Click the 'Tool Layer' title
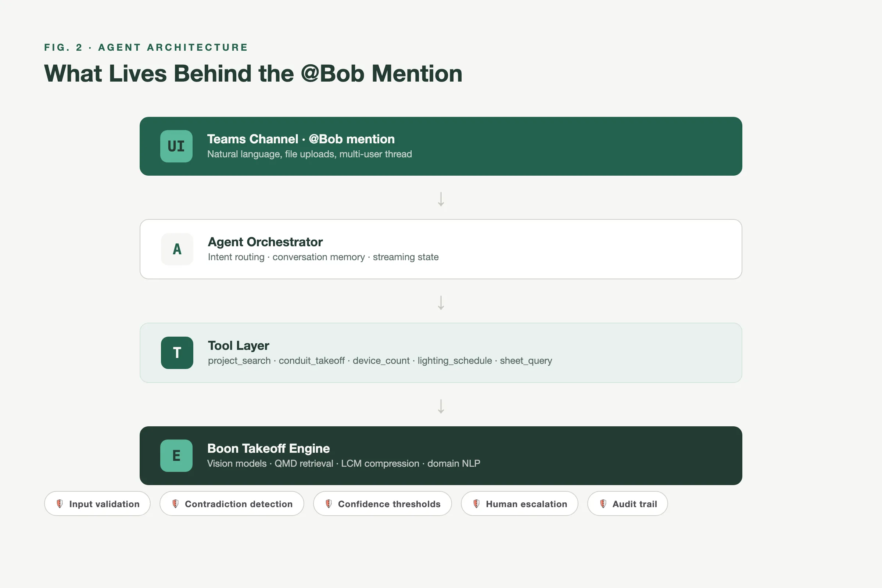The height and width of the screenshot is (588, 882). (x=239, y=346)
